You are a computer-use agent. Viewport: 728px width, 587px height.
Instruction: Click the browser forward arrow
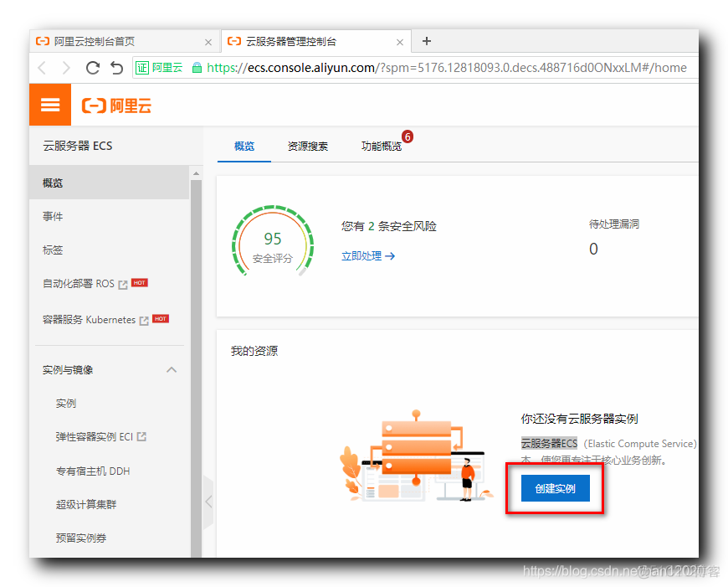tap(66, 68)
